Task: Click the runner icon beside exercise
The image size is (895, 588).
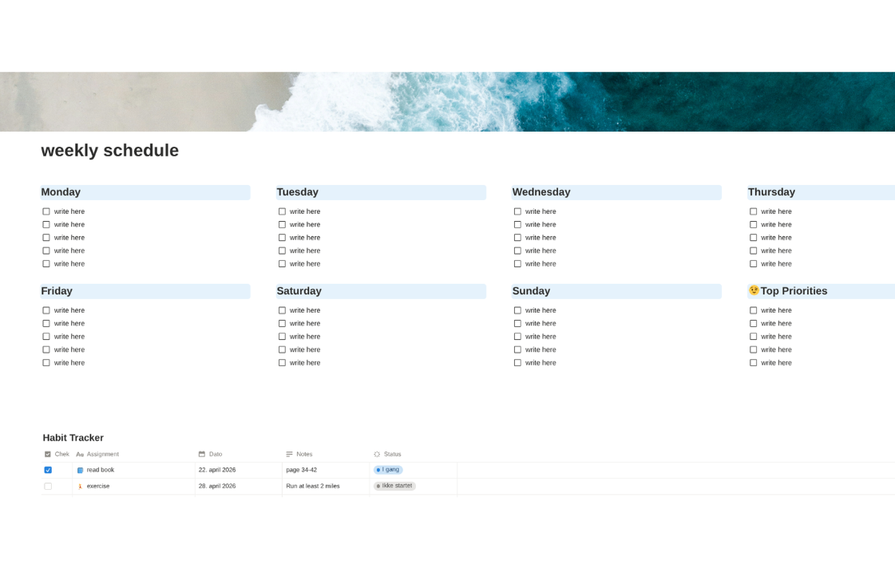Action: pos(80,486)
